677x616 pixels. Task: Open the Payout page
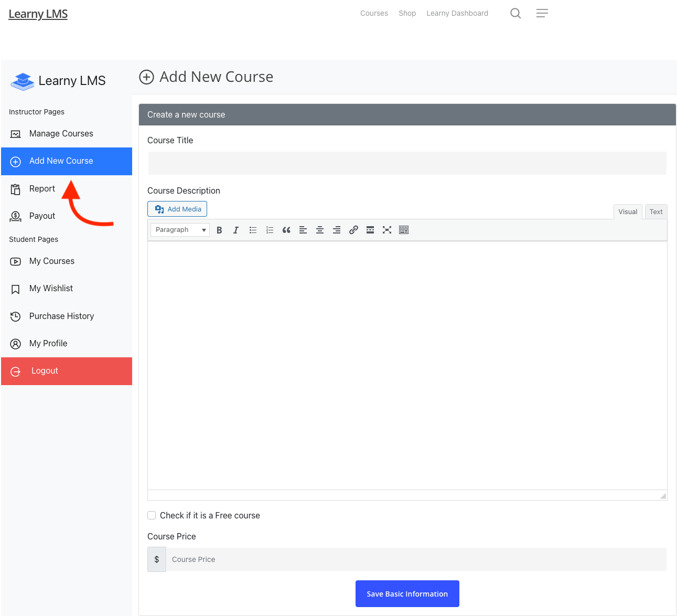pyautogui.click(x=67, y=216)
